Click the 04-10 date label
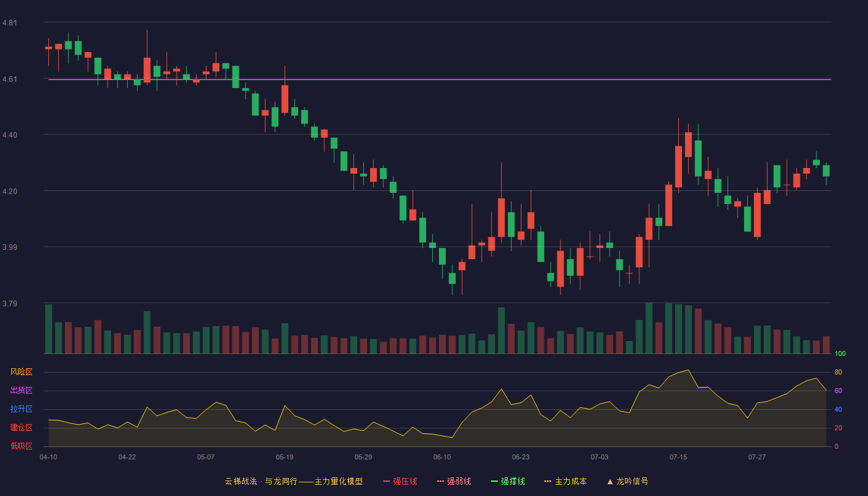The image size is (868, 496). click(x=48, y=457)
